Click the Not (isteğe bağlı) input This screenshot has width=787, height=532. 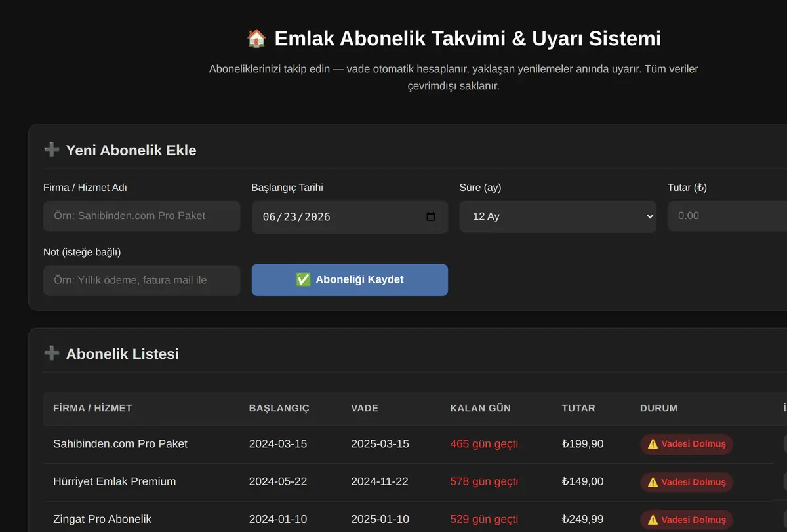tap(142, 280)
